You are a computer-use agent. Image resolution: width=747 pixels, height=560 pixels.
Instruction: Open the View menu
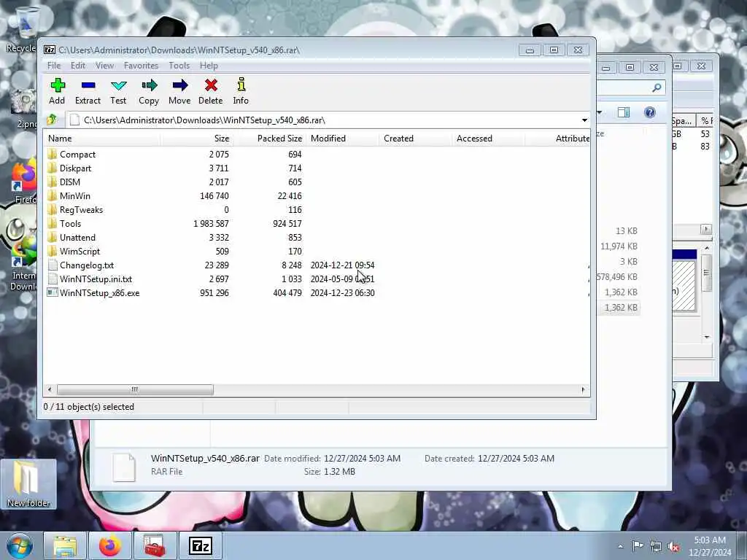click(104, 66)
